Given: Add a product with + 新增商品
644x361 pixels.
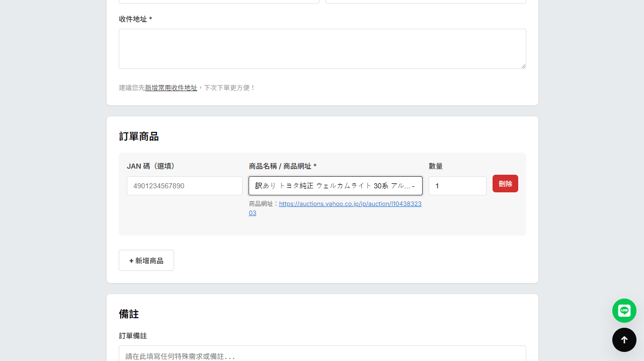Looking at the screenshot, I should tap(146, 260).
